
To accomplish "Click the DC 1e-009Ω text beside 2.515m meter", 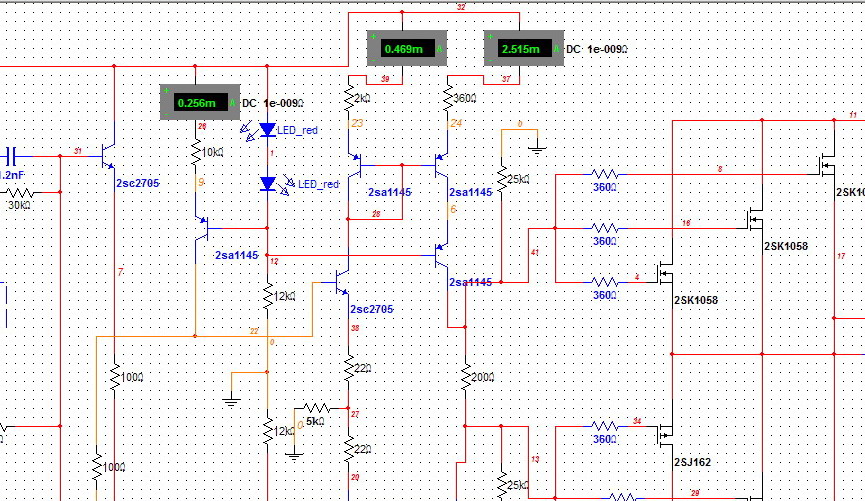I will 597,49.
